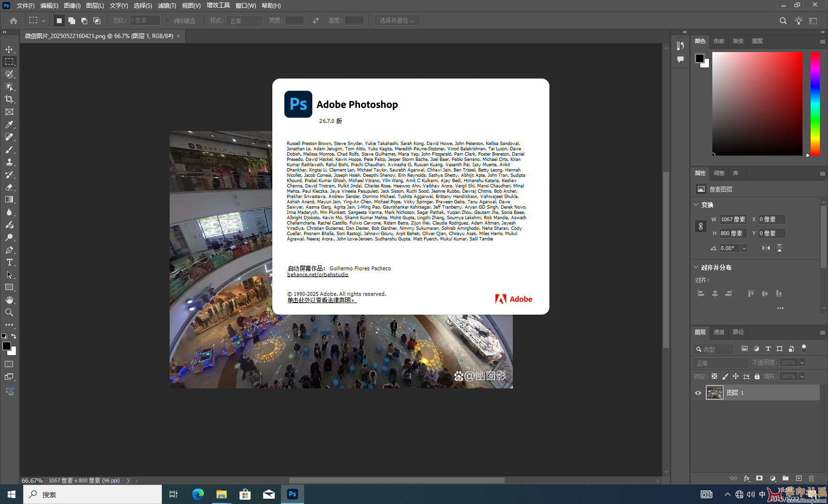Select the Brush tool
Image resolution: width=828 pixels, height=504 pixels.
(x=9, y=149)
